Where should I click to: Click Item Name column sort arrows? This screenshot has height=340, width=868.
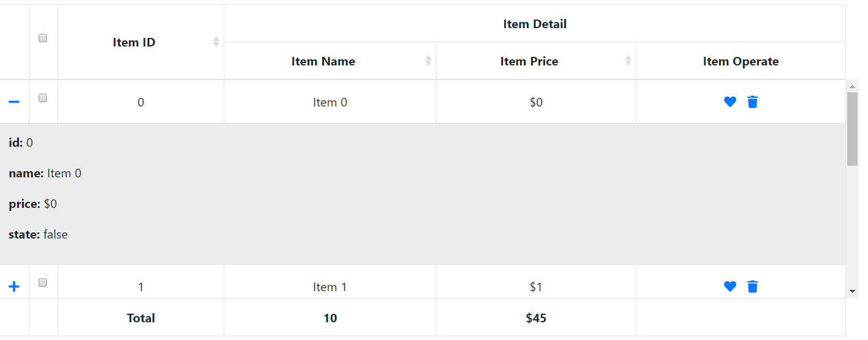(x=428, y=61)
